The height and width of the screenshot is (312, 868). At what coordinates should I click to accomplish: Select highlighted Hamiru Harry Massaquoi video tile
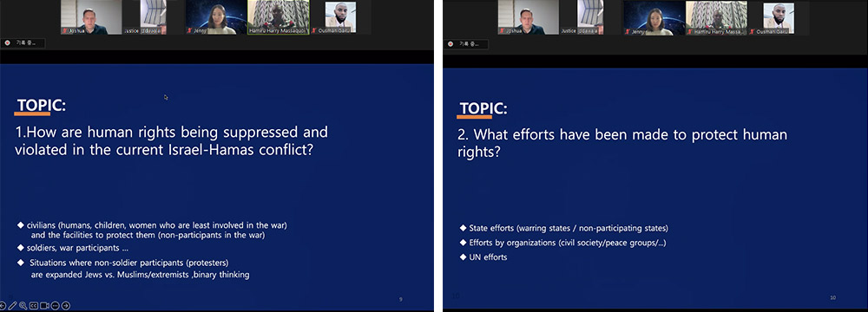click(x=278, y=17)
